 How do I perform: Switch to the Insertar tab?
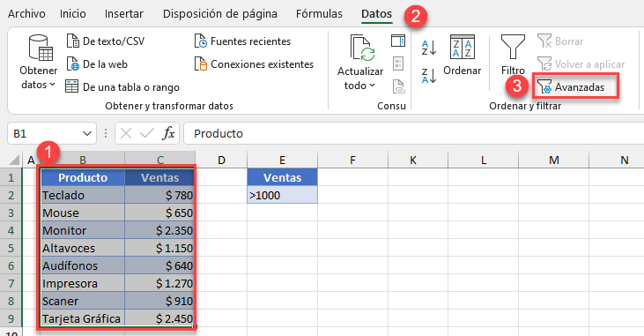tap(123, 14)
